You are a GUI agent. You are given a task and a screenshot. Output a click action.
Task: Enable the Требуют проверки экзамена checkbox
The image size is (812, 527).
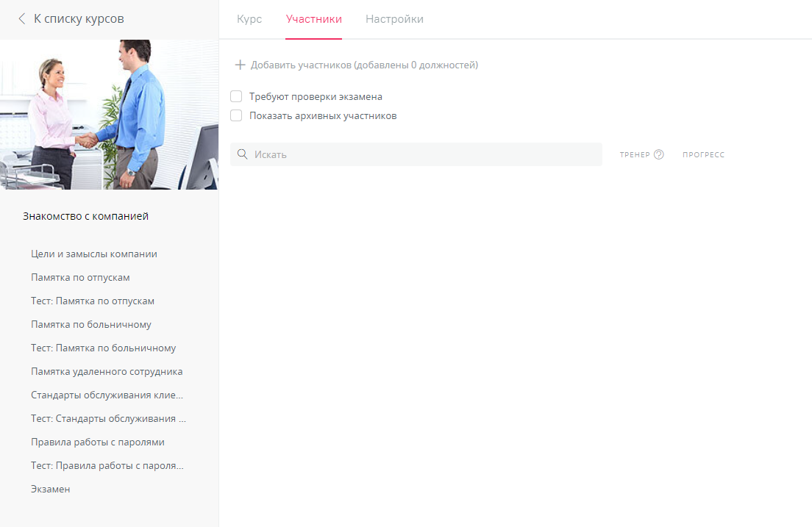pyautogui.click(x=236, y=96)
